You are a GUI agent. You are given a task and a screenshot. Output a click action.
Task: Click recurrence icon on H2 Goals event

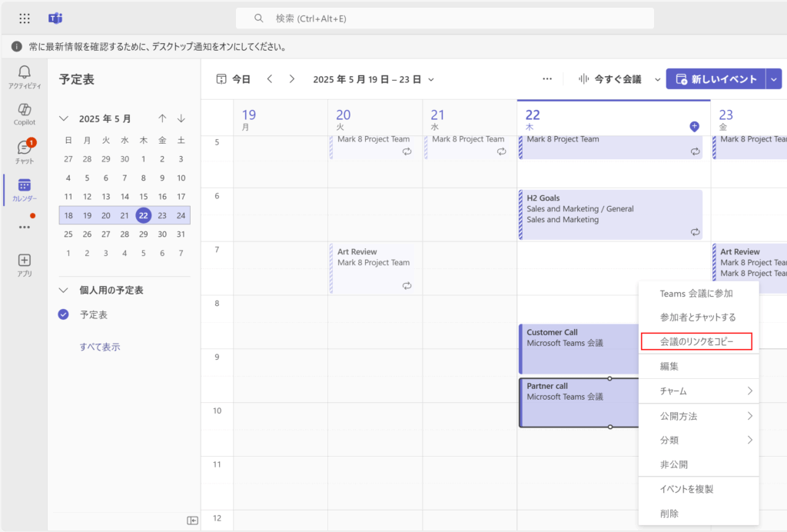coord(695,232)
